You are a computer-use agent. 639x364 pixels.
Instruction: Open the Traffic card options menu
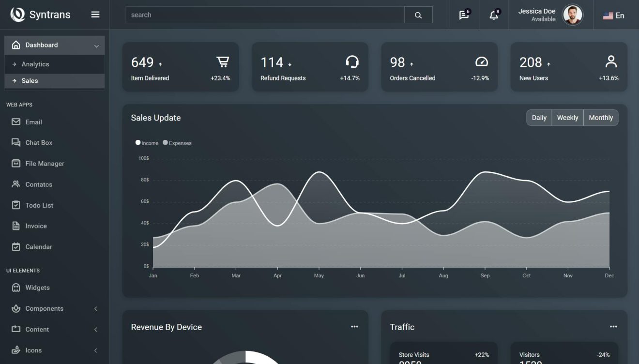click(614, 326)
